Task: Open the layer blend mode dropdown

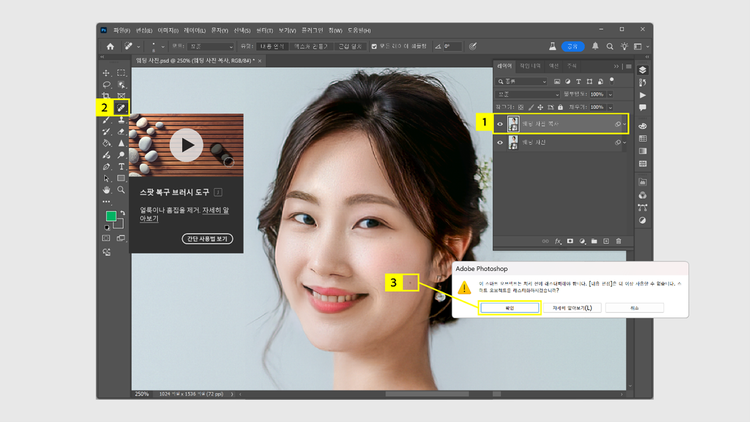Action: pyautogui.click(x=525, y=94)
